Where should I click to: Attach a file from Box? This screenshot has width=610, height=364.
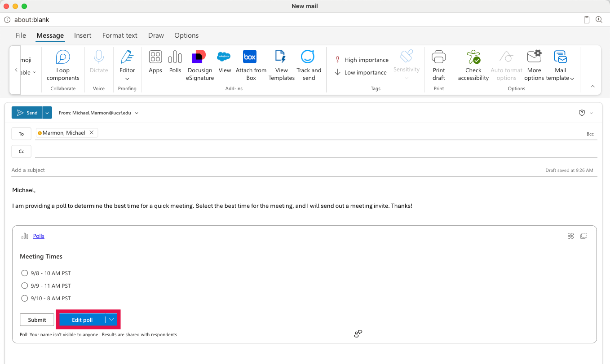(x=251, y=66)
